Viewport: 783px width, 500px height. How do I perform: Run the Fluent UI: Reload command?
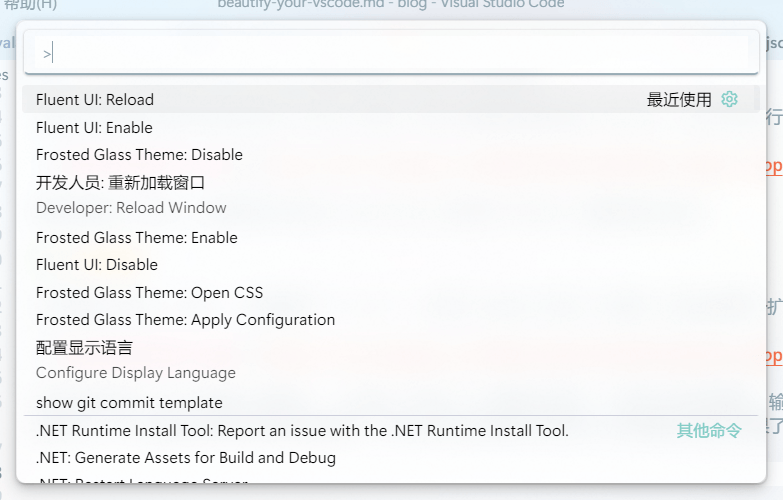[x=95, y=100]
